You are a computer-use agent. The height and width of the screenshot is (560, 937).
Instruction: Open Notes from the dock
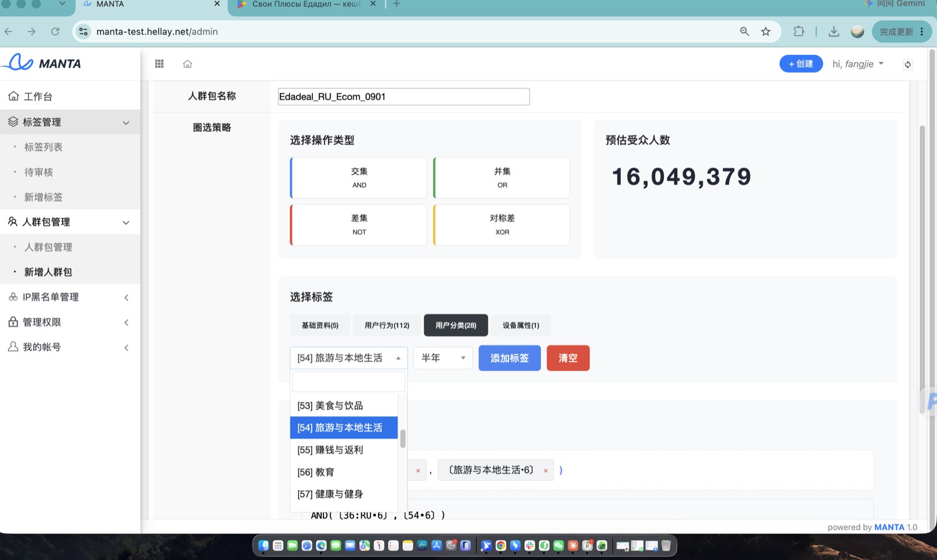[x=408, y=546]
